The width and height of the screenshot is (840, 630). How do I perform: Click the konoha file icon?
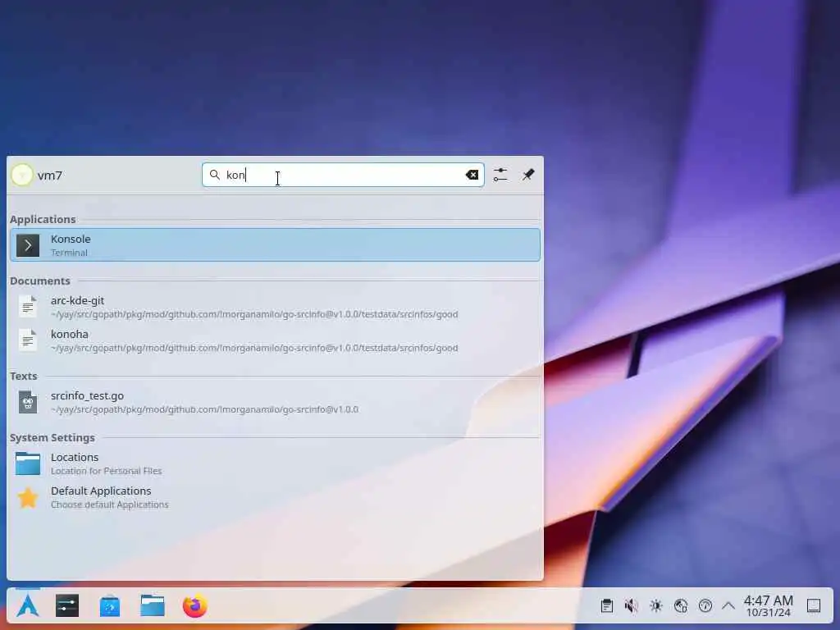28,340
